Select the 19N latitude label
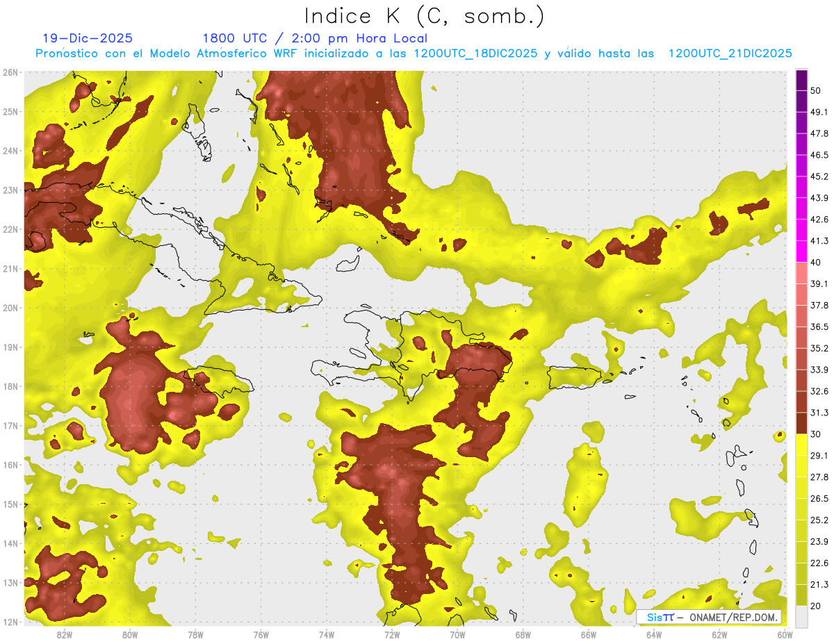The width and height of the screenshot is (834, 644). [10, 347]
